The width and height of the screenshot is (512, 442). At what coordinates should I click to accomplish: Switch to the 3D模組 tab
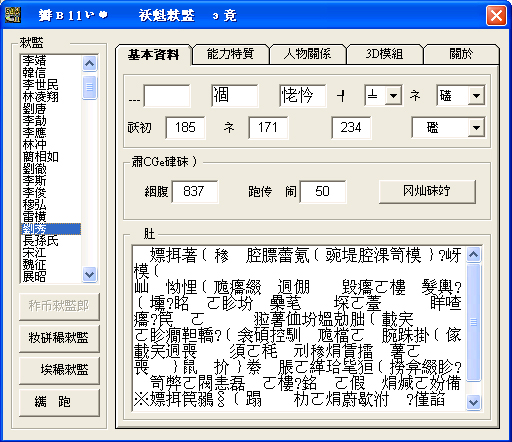384,54
